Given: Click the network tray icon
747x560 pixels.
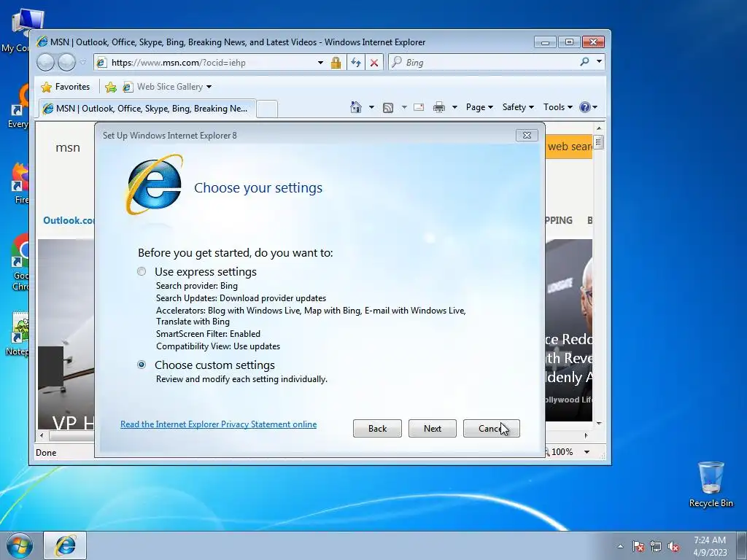Looking at the screenshot, I should click(x=656, y=547).
